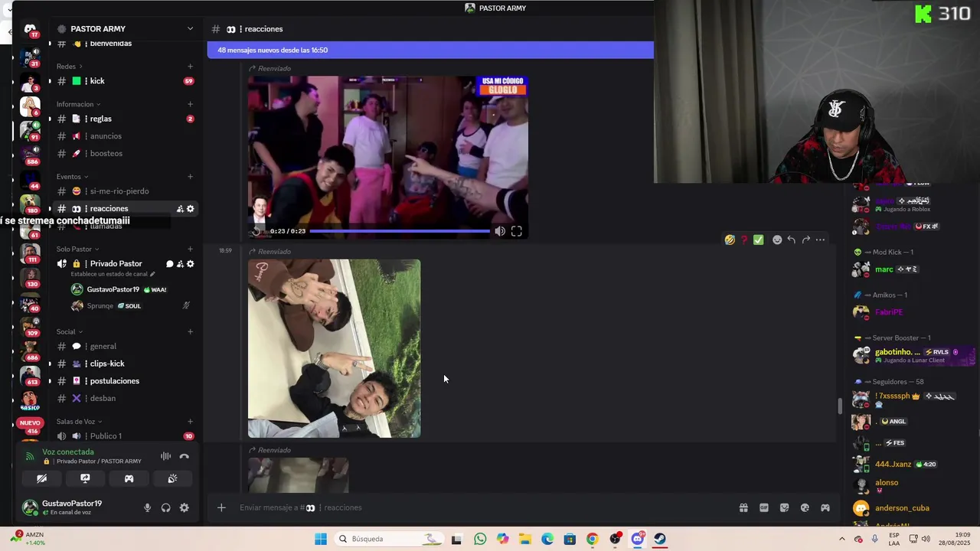Share your screen from the voice panel

click(85, 479)
